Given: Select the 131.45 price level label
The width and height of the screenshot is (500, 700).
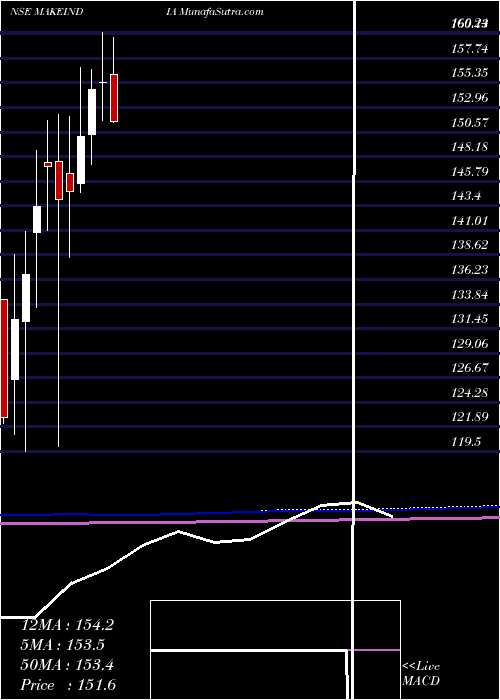Looking at the screenshot, I should click(x=469, y=319).
